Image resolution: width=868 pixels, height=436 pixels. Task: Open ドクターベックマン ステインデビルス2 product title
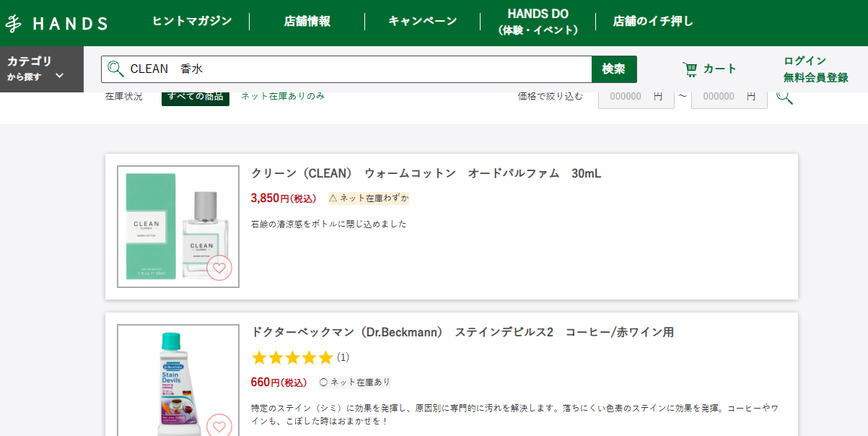tap(463, 333)
